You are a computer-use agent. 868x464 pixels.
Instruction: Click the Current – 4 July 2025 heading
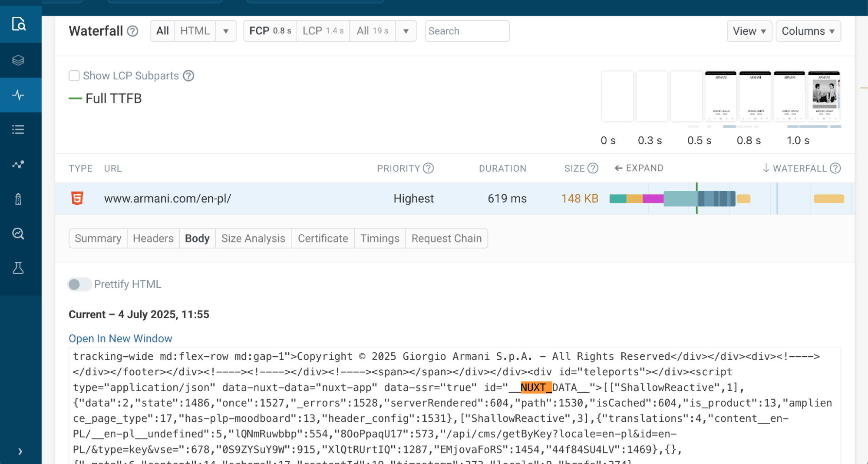tap(139, 314)
